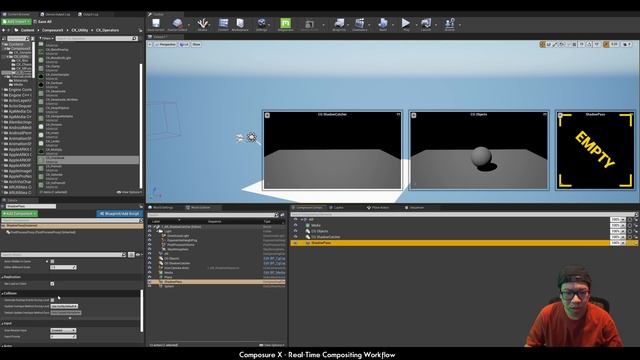Open the Content toolbar icon

tap(223, 23)
